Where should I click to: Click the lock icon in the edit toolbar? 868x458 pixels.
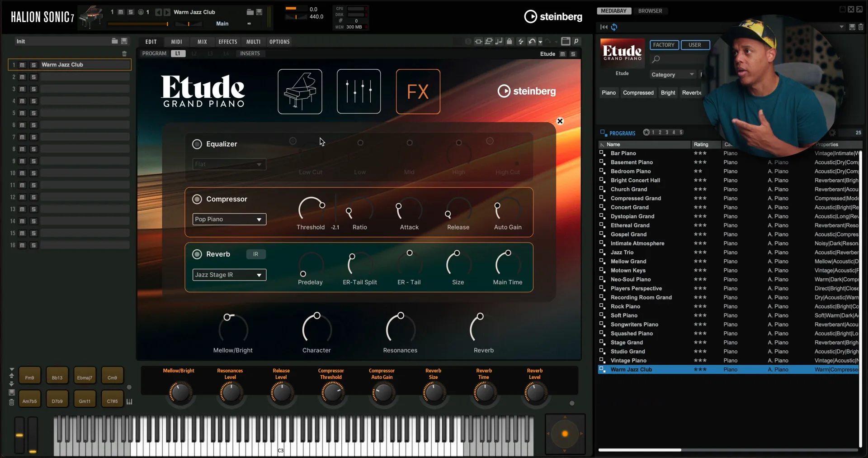pyautogui.click(x=509, y=41)
